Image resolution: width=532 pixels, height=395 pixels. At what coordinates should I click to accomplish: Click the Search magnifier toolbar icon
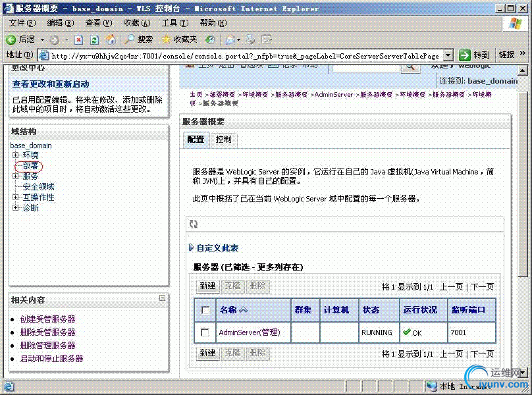click(129, 39)
